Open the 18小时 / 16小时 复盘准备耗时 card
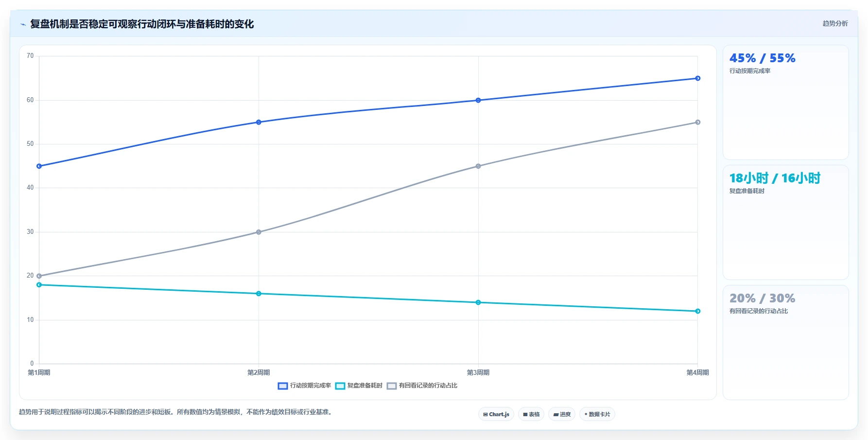Screen dimensions: 868x440 click(786, 223)
